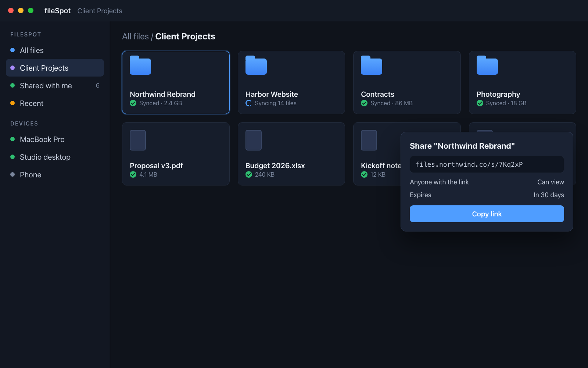Change the In 30 days expiry
Screen dimensions: 588x368
pos(549,195)
